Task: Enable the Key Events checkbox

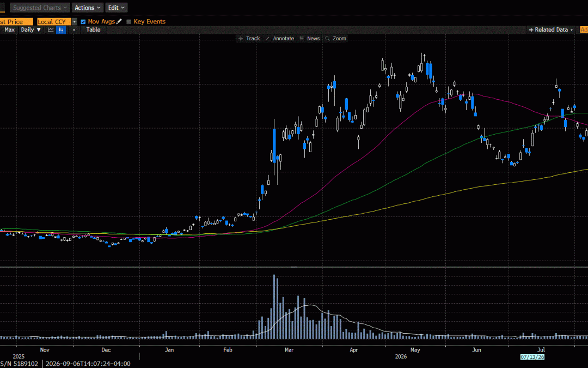Action: point(129,22)
